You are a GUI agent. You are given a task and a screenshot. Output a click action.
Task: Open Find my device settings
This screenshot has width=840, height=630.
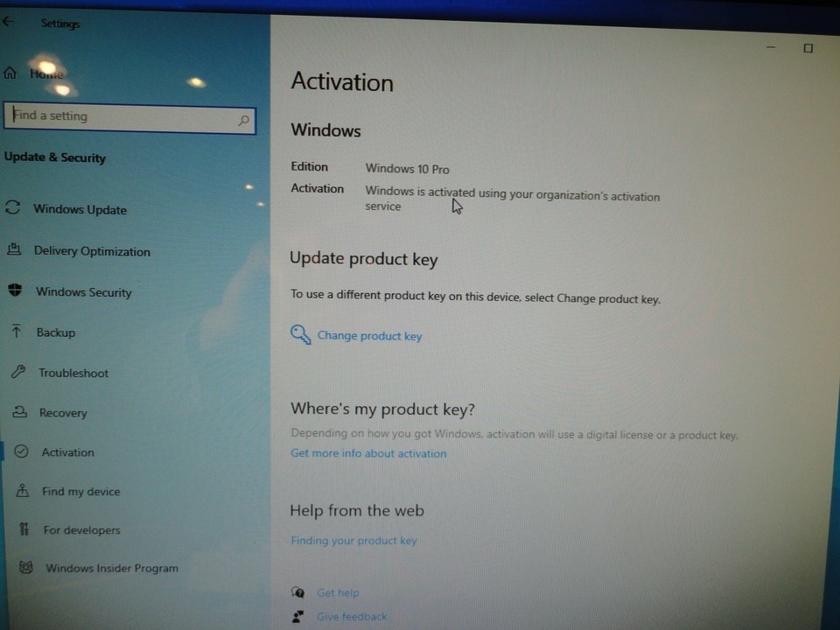[80, 492]
